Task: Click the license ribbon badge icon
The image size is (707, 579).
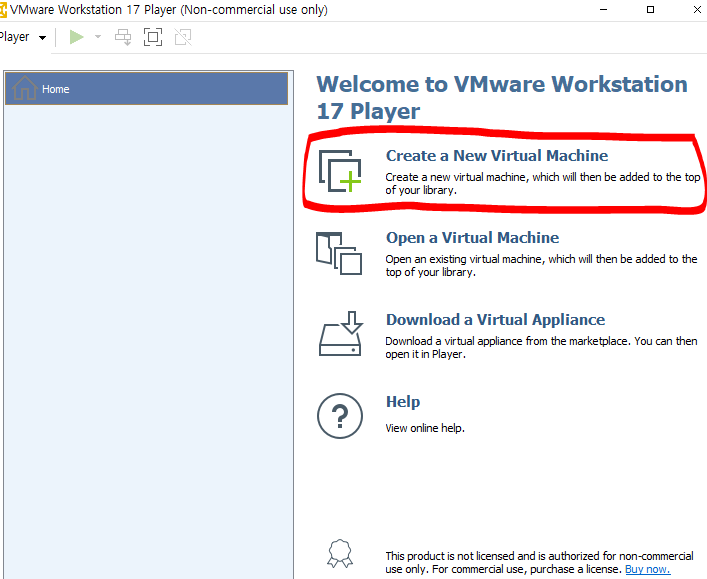Action: (x=340, y=553)
